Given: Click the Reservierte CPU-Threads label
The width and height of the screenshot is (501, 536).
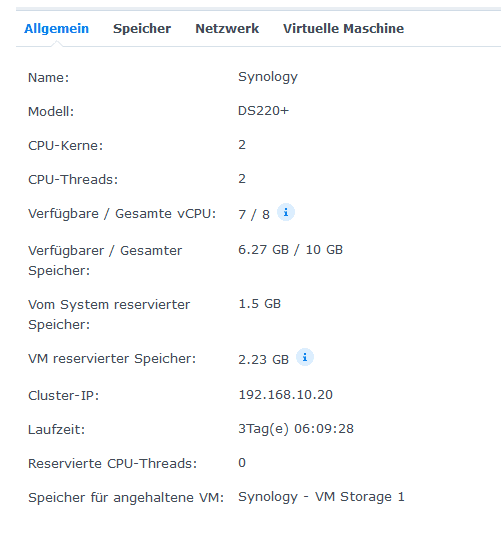Looking at the screenshot, I should click(113, 464).
